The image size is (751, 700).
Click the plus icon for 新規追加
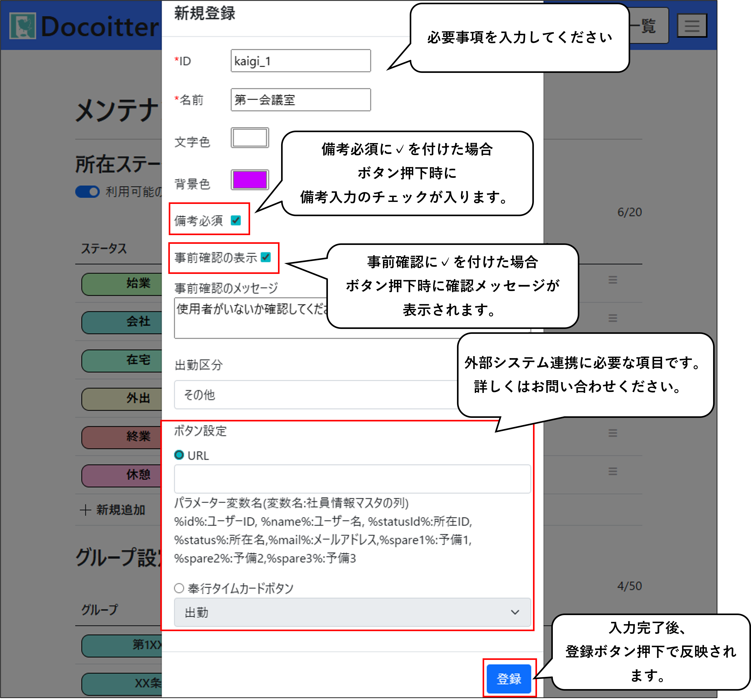pyautogui.click(x=85, y=510)
